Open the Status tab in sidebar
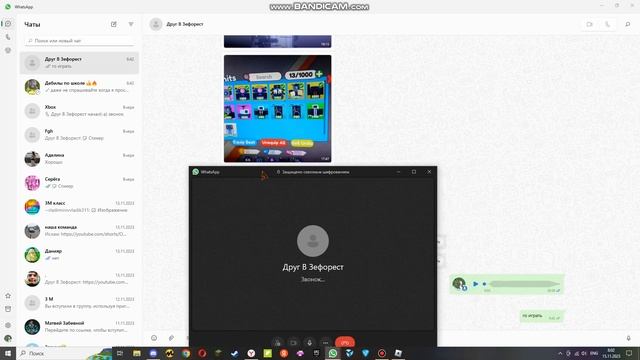Image resolution: width=640 pixels, height=360 pixels. pyautogui.click(x=8, y=51)
